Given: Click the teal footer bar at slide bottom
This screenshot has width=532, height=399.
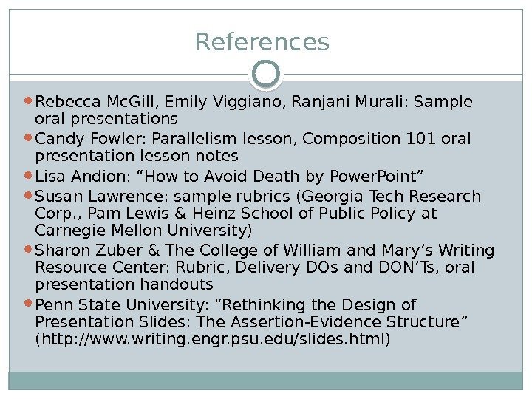Looking at the screenshot, I should pyautogui.click(x=266, y=381).
